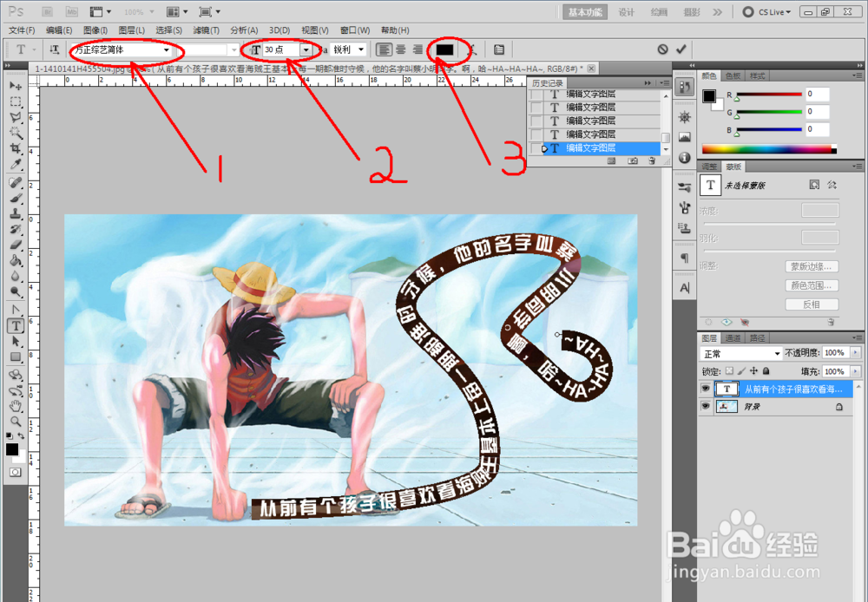868x602 pixels.
Task: Select the Magic Wand tool
Action: coord(16,133)
